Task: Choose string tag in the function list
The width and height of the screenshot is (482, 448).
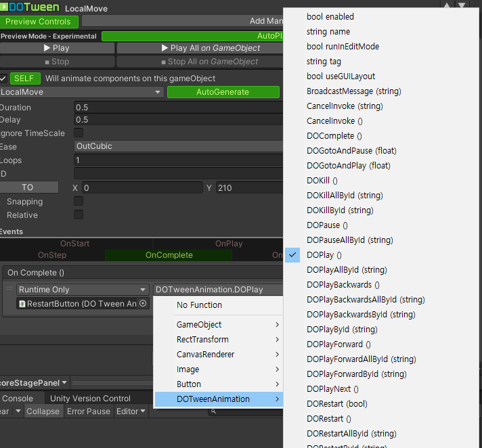Action: coord(324,62)
